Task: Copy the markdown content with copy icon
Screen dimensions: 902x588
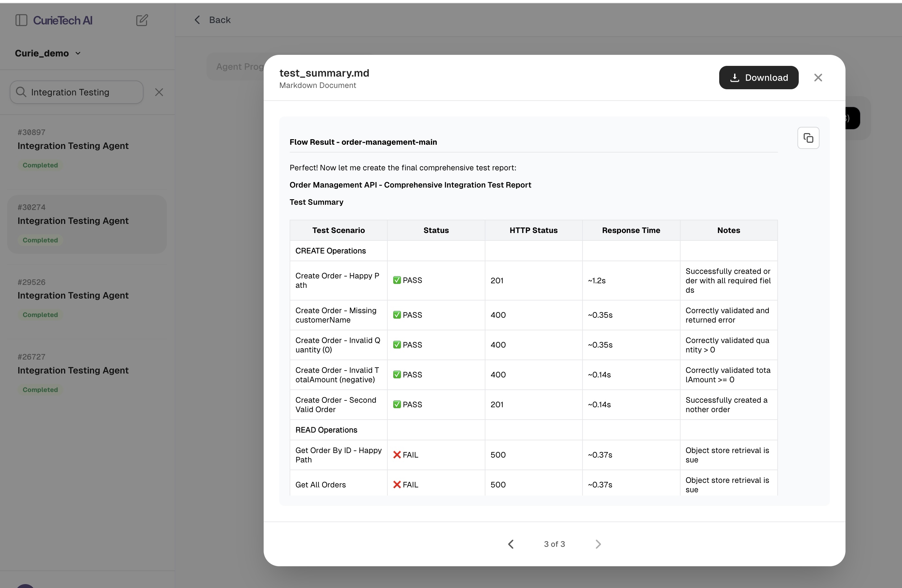Action: [x=808, y=138]
